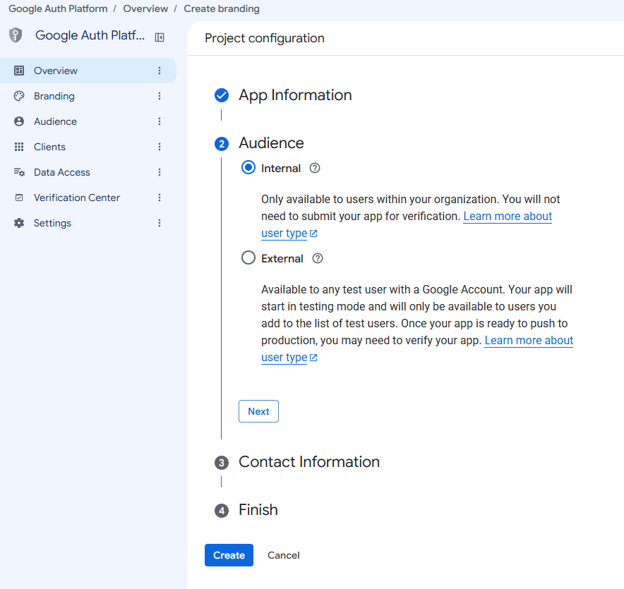Click the Project configuration title
The height and width of the screenshot is (589, 624).
tap(265, 38)
